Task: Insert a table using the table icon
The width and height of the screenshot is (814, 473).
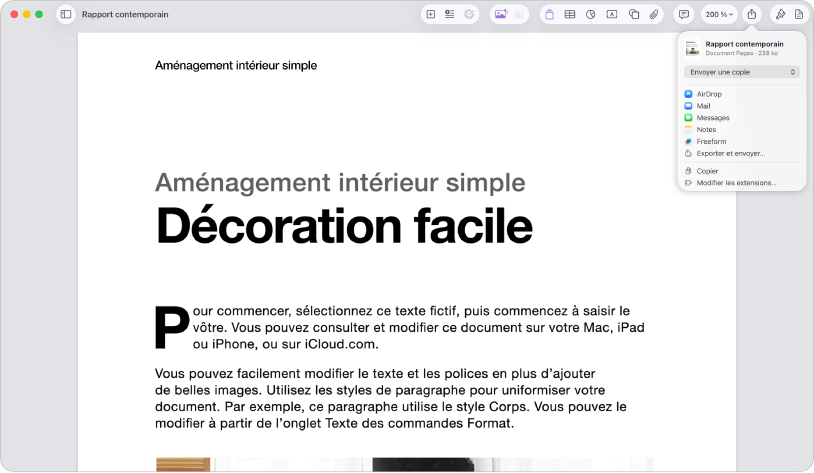Action: (x=570, y=15)
